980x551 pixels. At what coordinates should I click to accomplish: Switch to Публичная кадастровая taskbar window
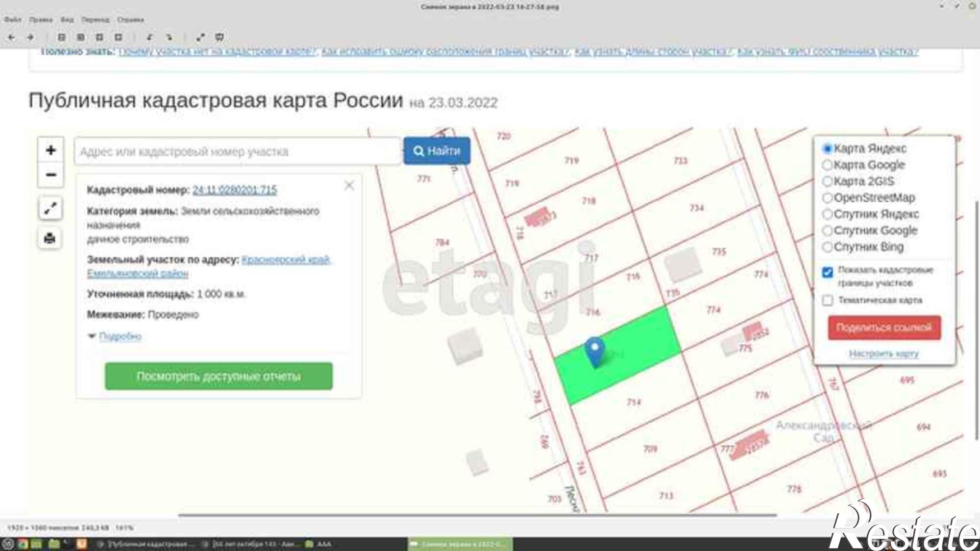145,544
